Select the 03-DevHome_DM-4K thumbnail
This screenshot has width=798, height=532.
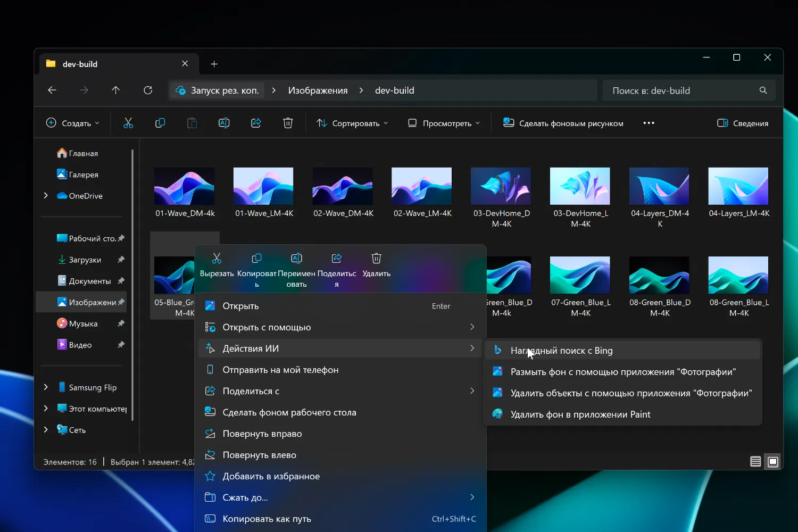click(501, 187)
